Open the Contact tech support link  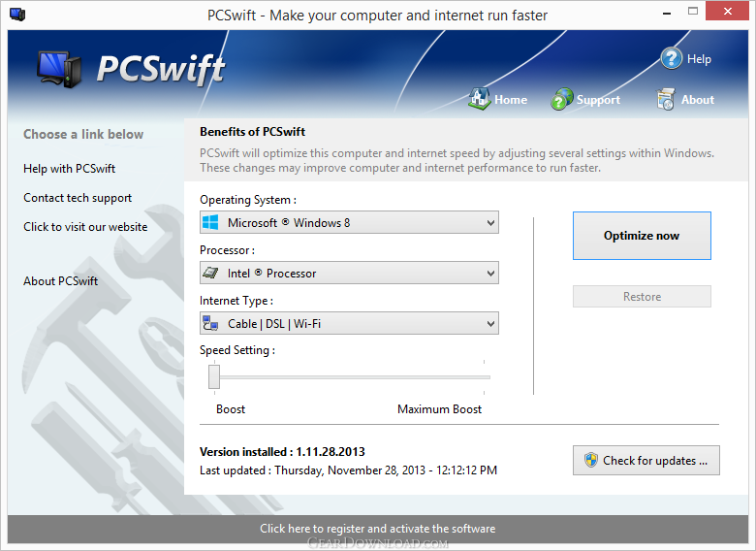click(x=78, y=198)
